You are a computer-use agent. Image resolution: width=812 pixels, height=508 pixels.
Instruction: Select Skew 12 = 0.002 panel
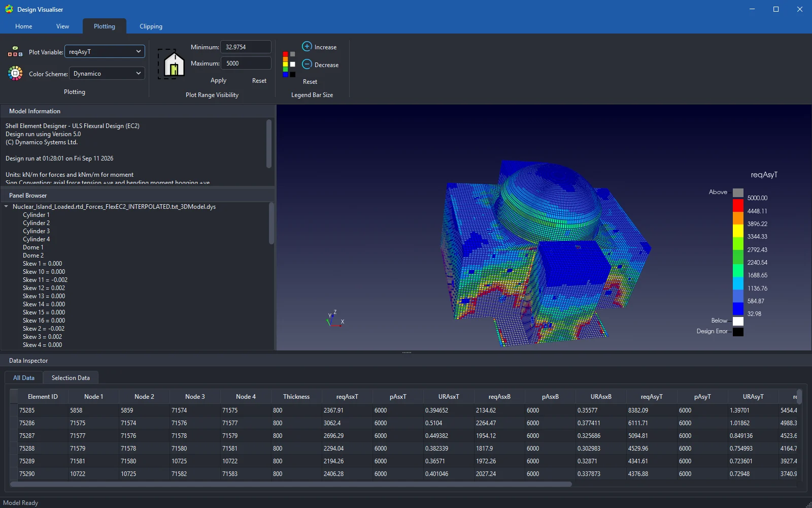point(44,288)
